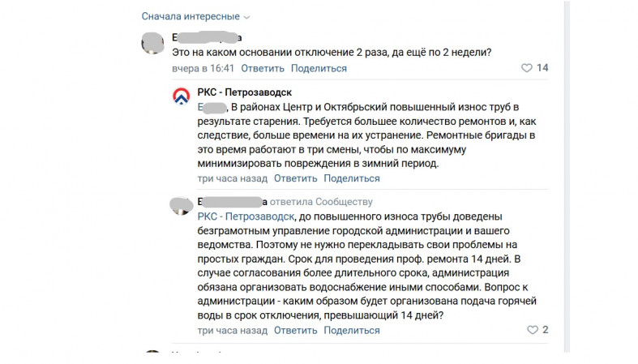Click "Поделиться" under the first comment
This screenshot has height=364, width=638.
319,68
